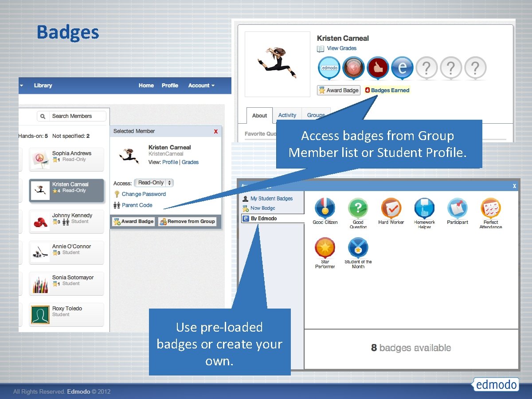Select By Edmodo in the badge sidebar
The image size is (532, 399).
[x=273, y=219]
